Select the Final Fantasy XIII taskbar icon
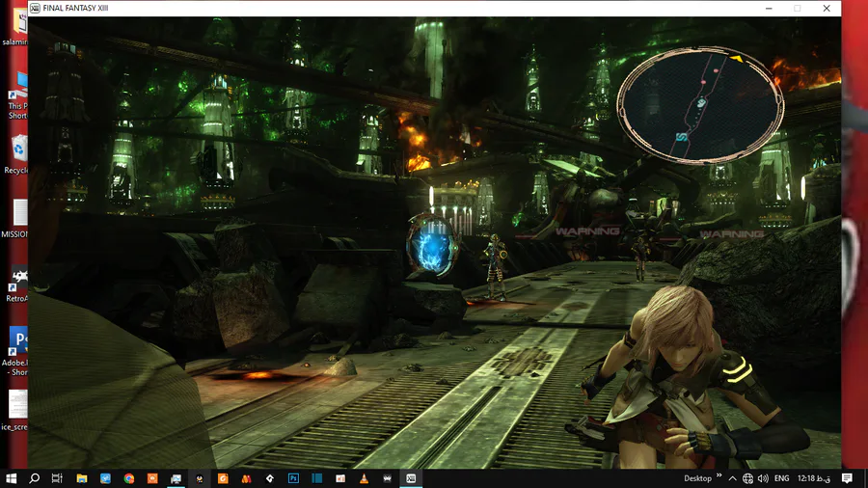868x488 pixels. (x=411, y=478)
